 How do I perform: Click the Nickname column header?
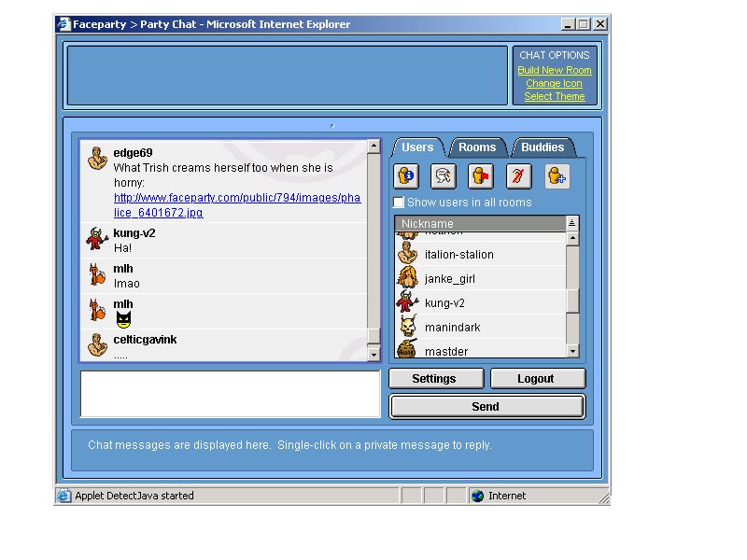click(x=480, y=223)
